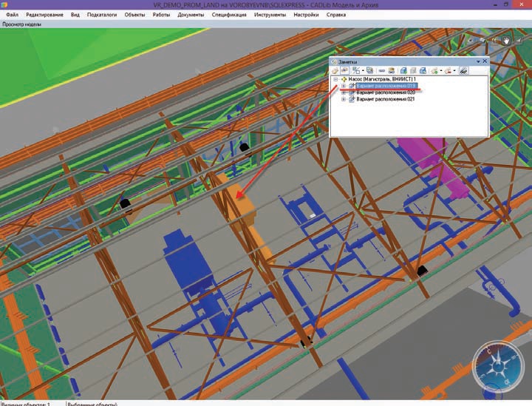Click the blue cube with green mark icon
The image size is (532, 406).
click(403, 70)
